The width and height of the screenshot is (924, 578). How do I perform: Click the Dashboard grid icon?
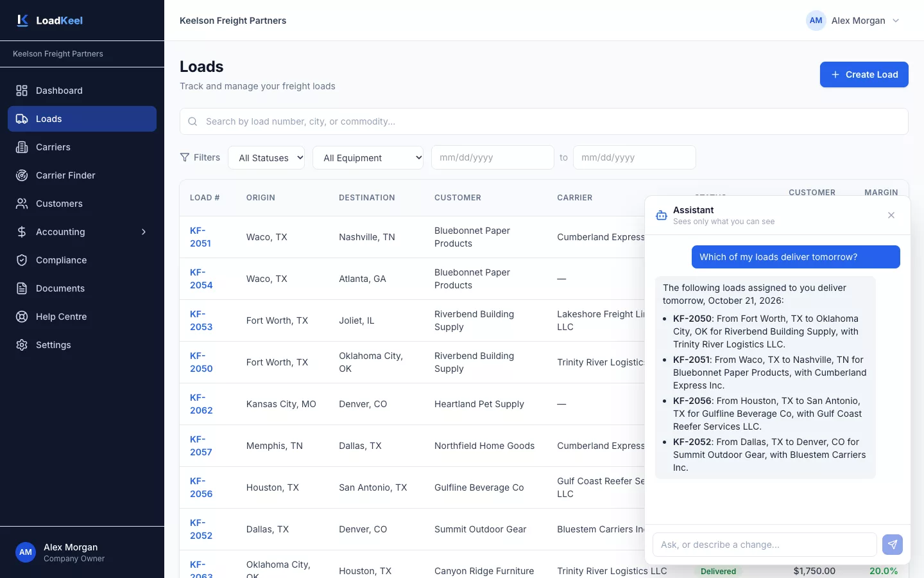[x=22, y=91]
